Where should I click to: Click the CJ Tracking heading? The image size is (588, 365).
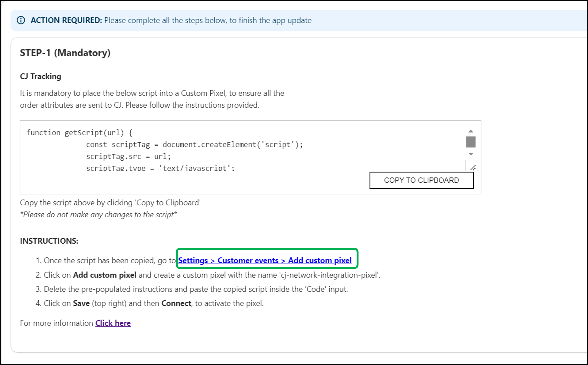40,76
